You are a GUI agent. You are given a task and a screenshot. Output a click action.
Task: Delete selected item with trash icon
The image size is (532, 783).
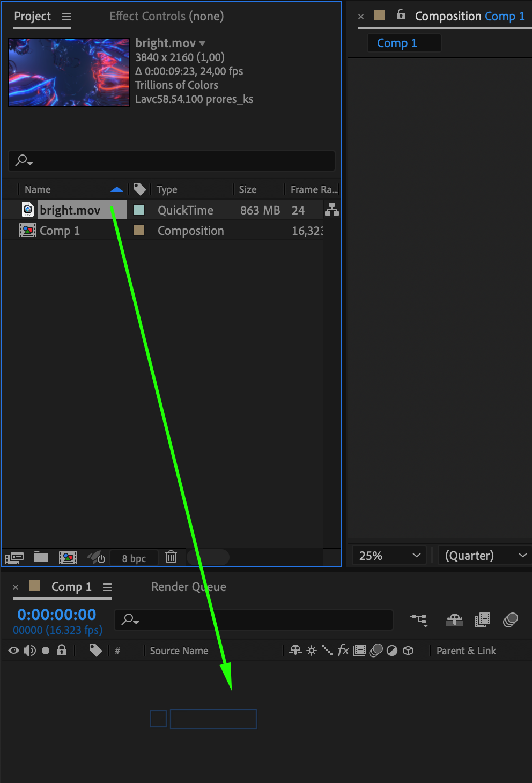click(x=171, y=557)
